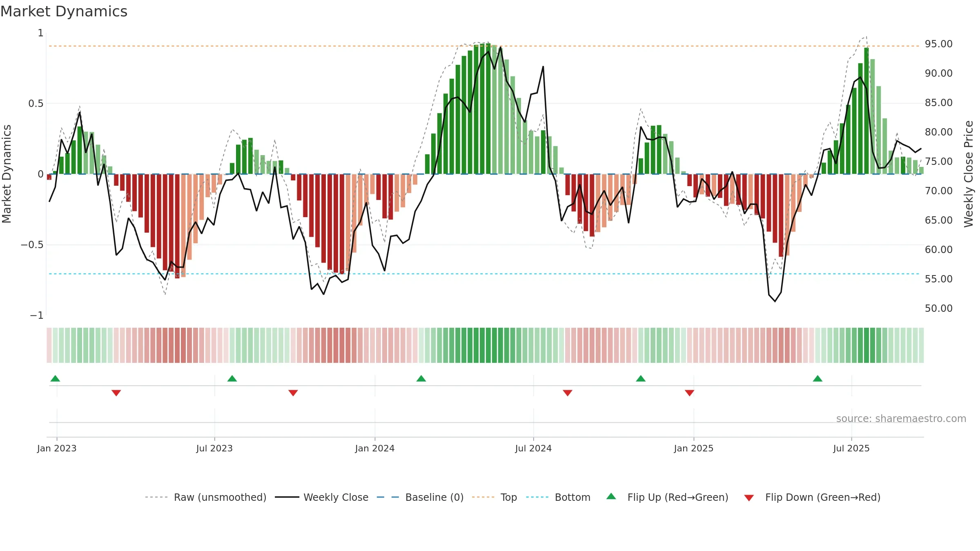This screenshot has height=551, width=980.
Task: Click the tallest dark green bar near Jul 2025
Action: (x=866, y=111)
